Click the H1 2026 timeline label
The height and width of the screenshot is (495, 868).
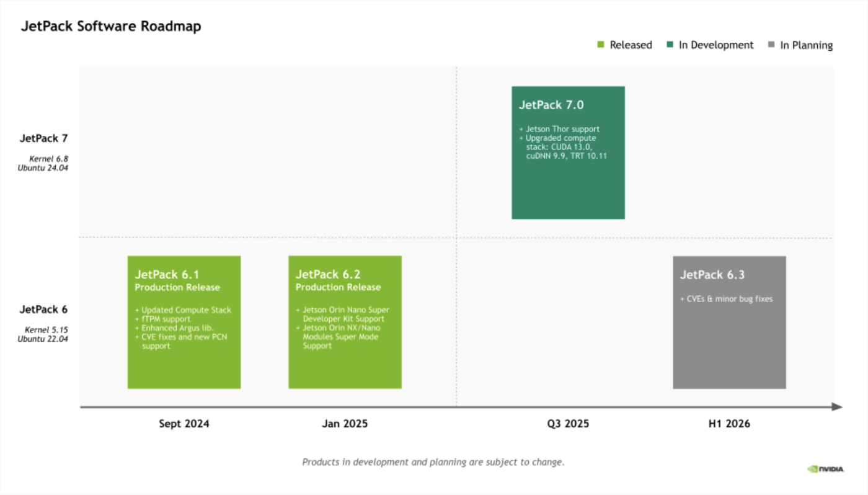pos(729,424)
